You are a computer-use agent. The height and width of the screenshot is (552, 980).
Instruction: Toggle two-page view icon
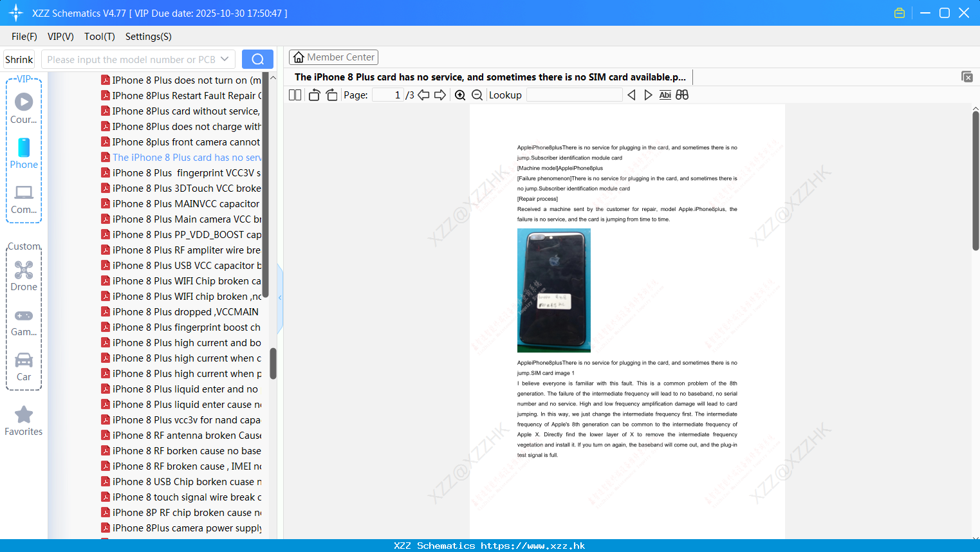295,95
